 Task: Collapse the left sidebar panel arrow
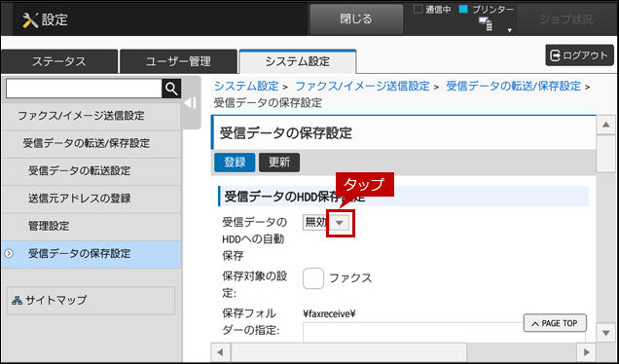(191, 103)
